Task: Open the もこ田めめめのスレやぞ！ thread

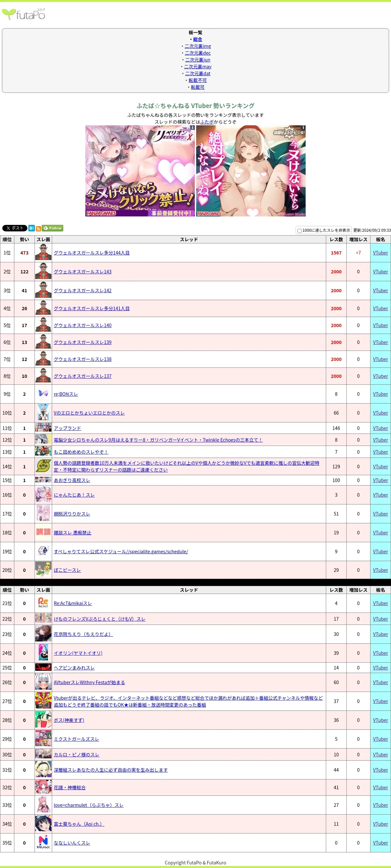Action: pyautogui.click(x=81, y=452)
